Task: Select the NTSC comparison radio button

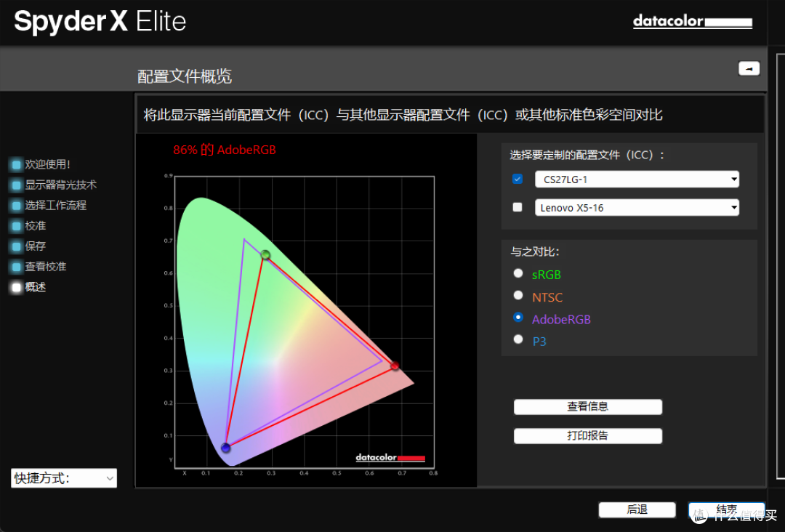Action: (x=518, y=295)
